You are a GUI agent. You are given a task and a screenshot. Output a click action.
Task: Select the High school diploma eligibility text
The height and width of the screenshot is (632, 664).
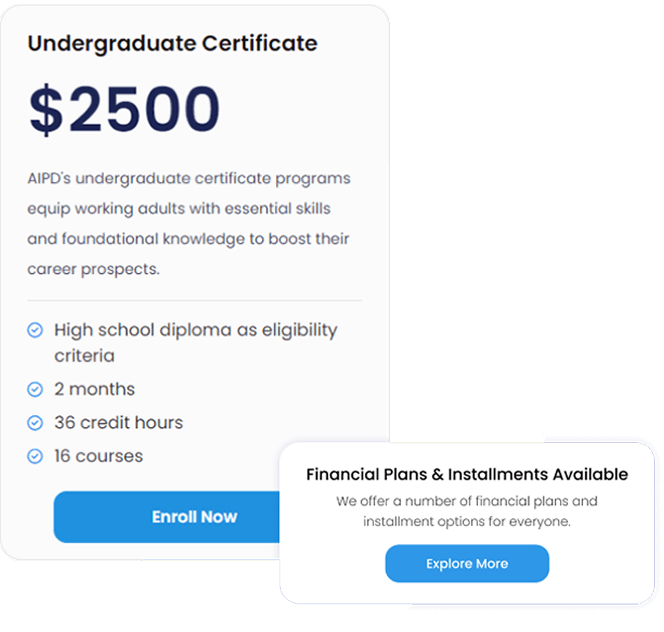coord(195,330)
